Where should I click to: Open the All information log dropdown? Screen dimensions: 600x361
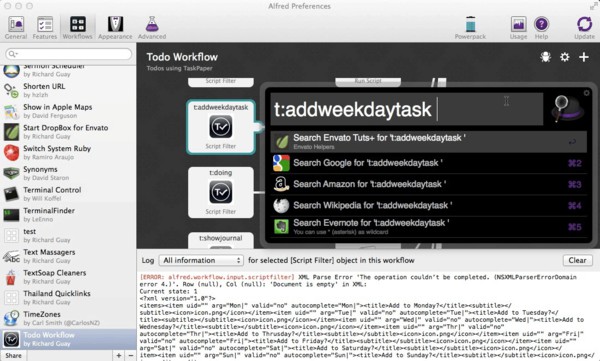pos(201,260)
